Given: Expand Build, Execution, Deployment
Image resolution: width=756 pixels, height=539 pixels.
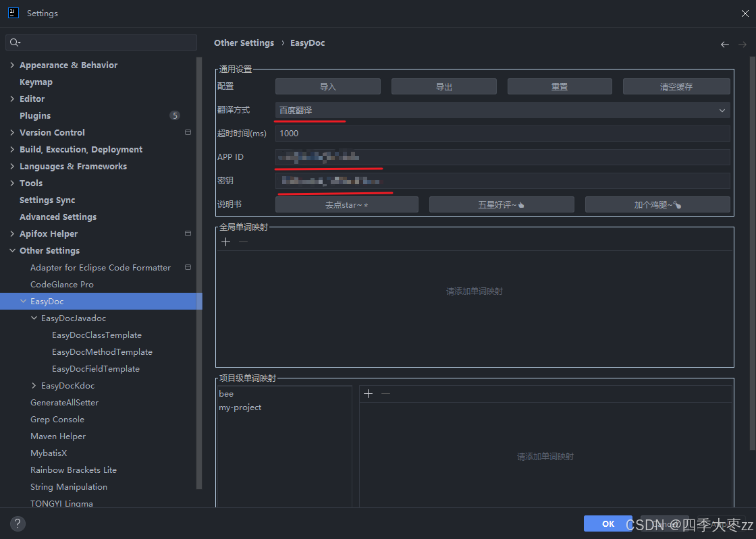Looking at the screenshot, I should click(x=12, y=149).
